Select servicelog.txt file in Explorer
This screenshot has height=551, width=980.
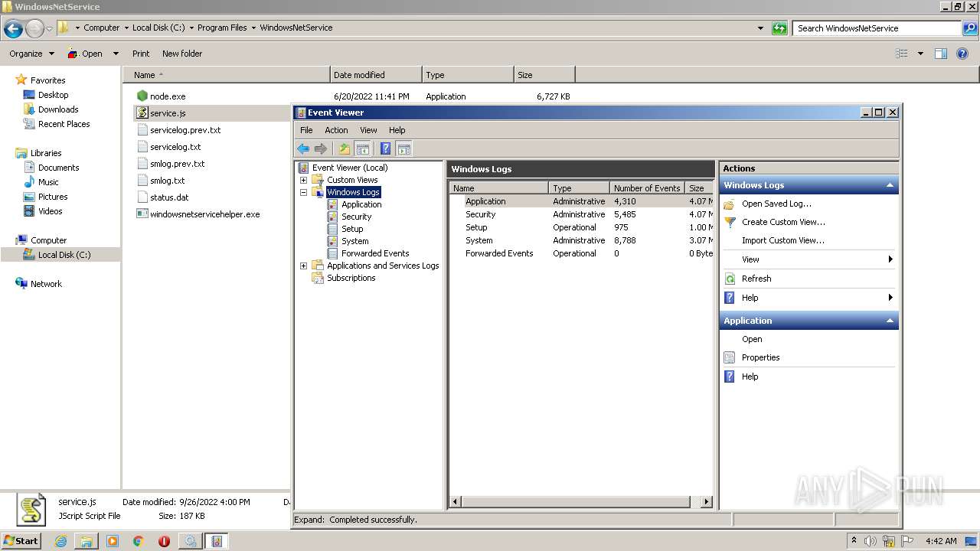pos(175,147)
